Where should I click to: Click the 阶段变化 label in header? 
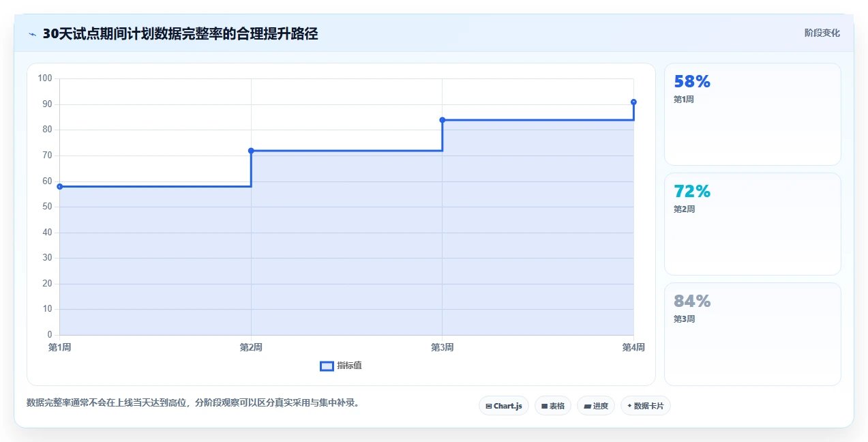click(x=822, y=33)
